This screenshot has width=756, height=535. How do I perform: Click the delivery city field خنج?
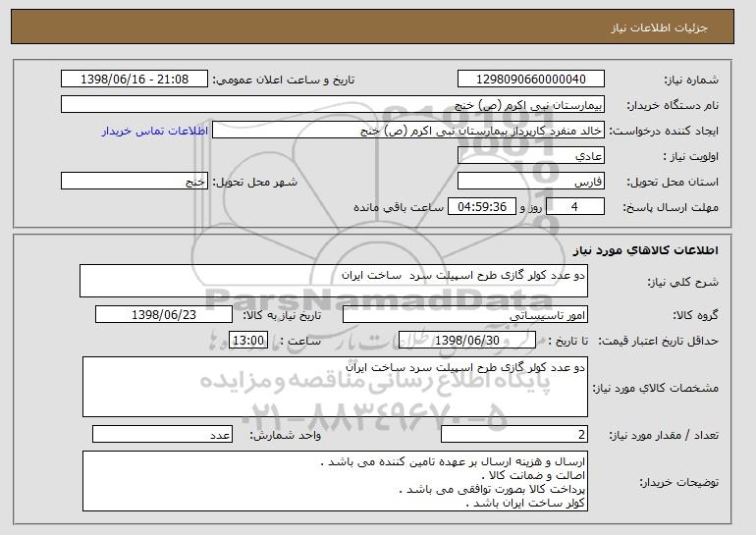[135, 182]
